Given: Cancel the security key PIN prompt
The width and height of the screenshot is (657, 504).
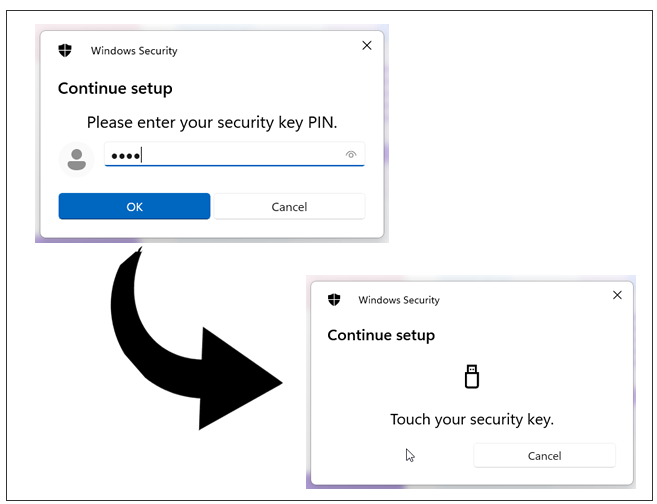Looking at the screenshot, I should (289, 206).
